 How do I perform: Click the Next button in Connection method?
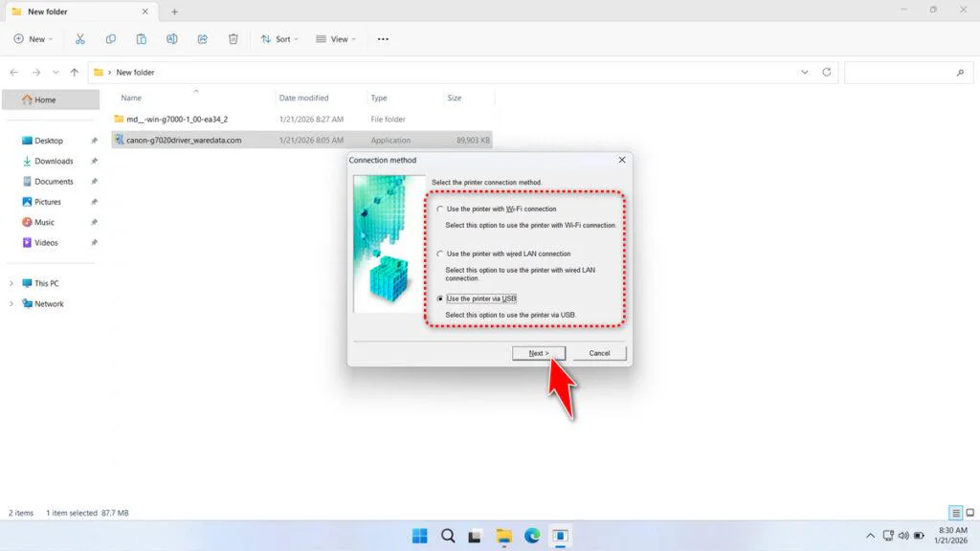[539, 352]
